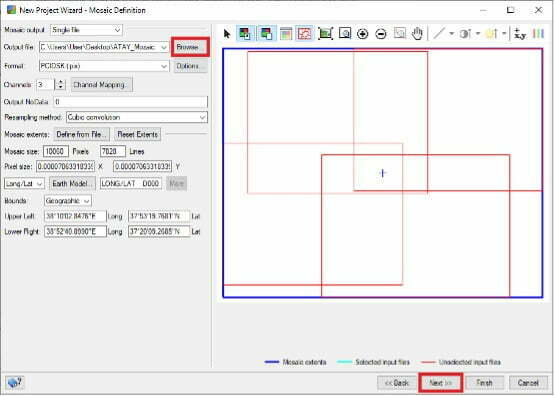554x396 pixels.
Task: Increase Channels with the up spinner
Action: (x=61, y=82)
